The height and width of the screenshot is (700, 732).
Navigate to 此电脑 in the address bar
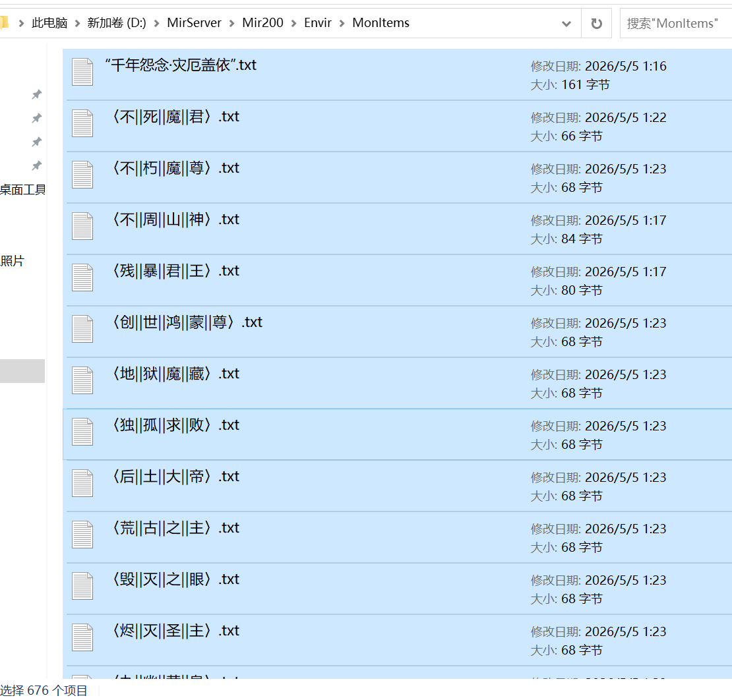(x=49, y=23)
